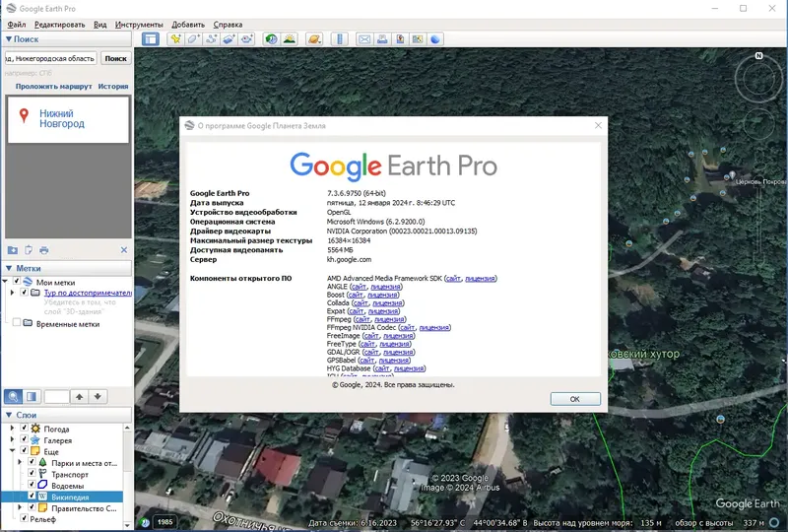Screen dimensions: 788x532
Task: Click the panel-view icon next to the magnifier
Action: [x=32, y=397]
